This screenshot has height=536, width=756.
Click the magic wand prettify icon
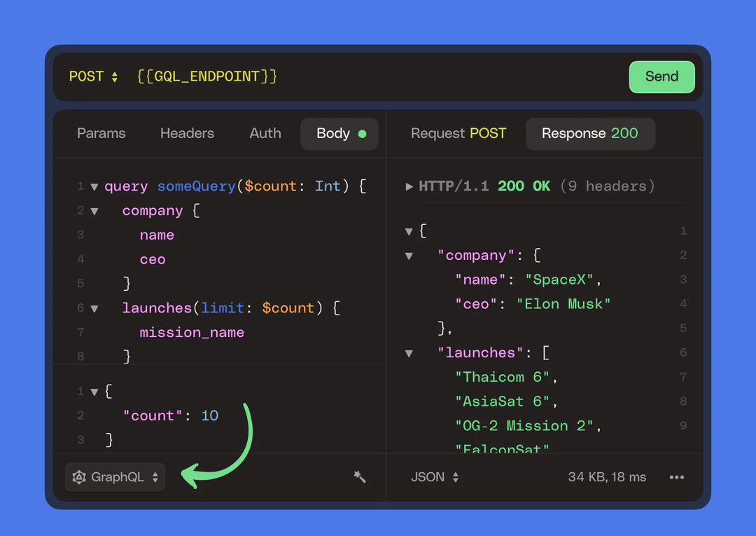point(360,477)
